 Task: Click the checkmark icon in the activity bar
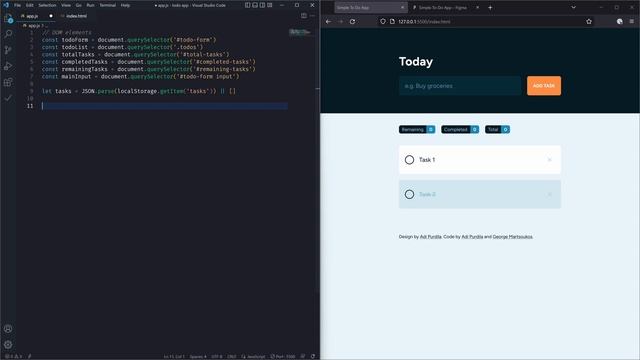pos(8,98)
